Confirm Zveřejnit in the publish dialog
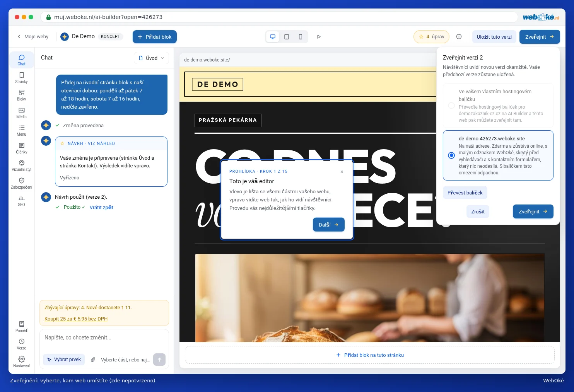 [x=533, y=211]
